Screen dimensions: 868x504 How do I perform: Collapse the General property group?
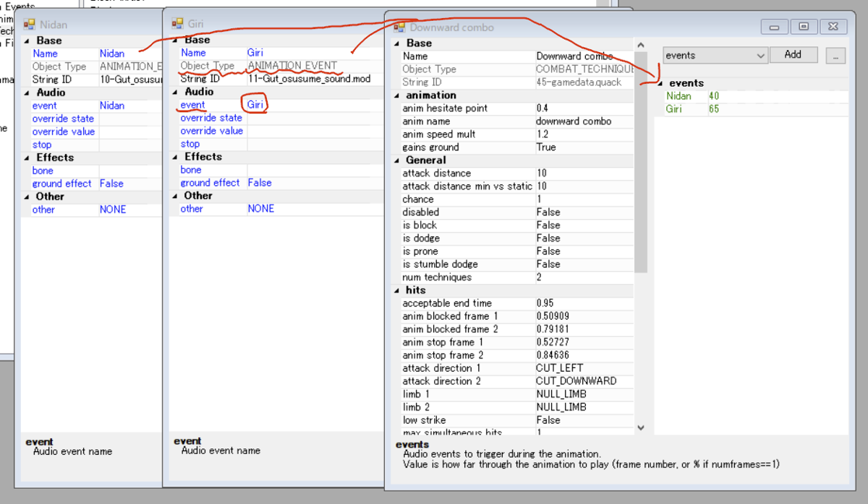[x=396, y=161]
